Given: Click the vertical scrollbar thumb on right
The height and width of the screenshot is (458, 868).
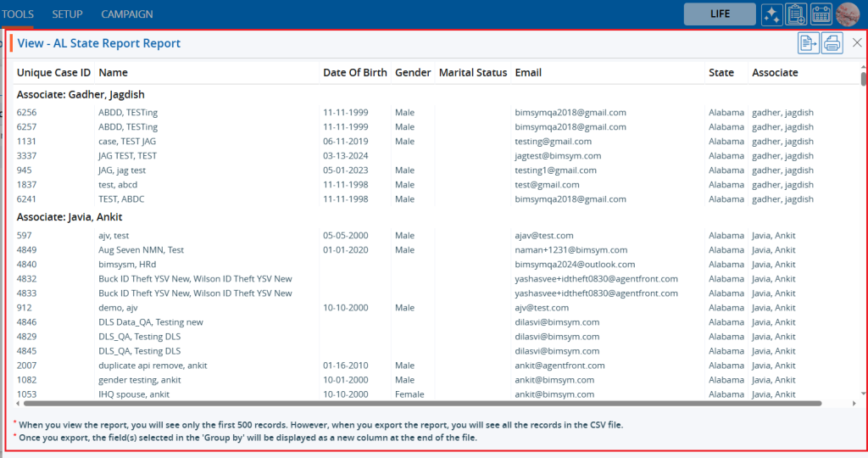Looking at the screenshot, I should click(863, 80).
